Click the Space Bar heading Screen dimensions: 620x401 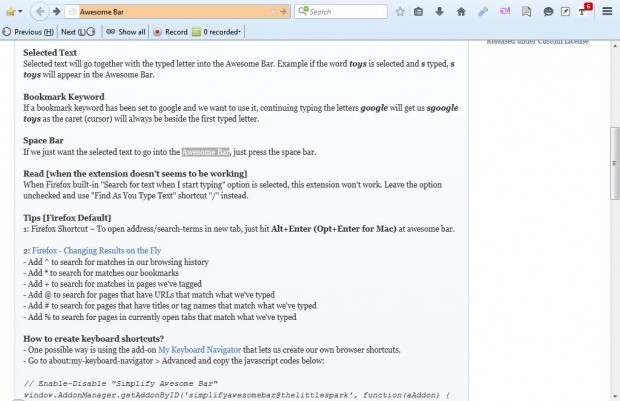pos(43,141)
